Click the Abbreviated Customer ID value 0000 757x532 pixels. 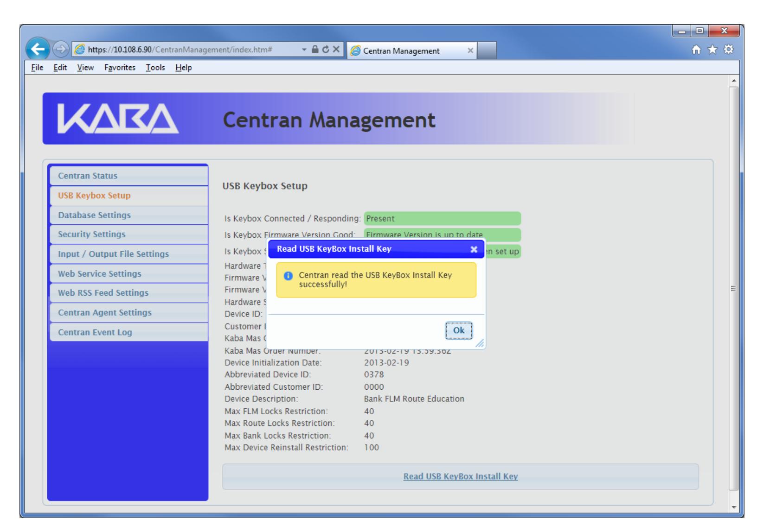(x=374, y=387)
